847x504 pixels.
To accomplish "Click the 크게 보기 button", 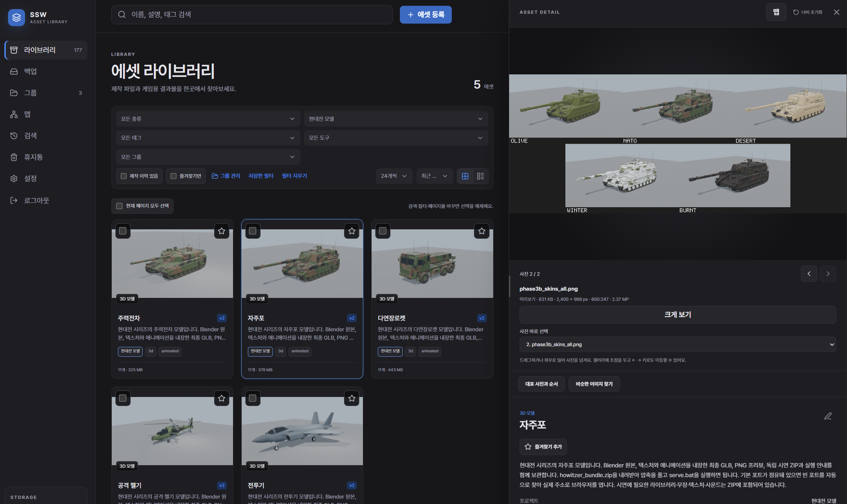I will pos(678,315).
